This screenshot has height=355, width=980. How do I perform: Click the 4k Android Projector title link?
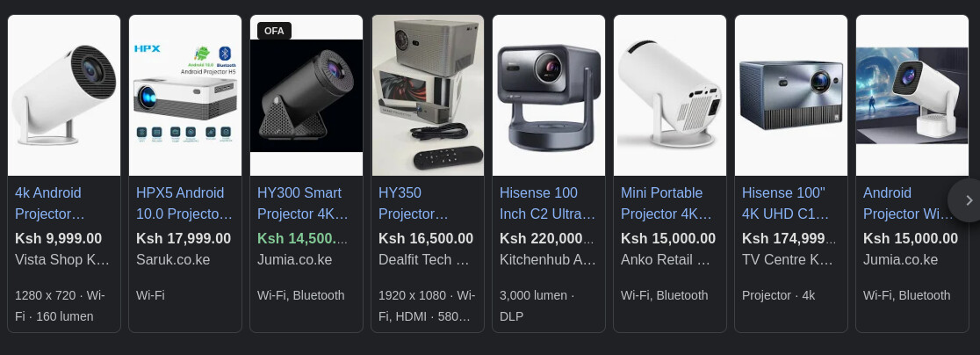click(49, 203)
